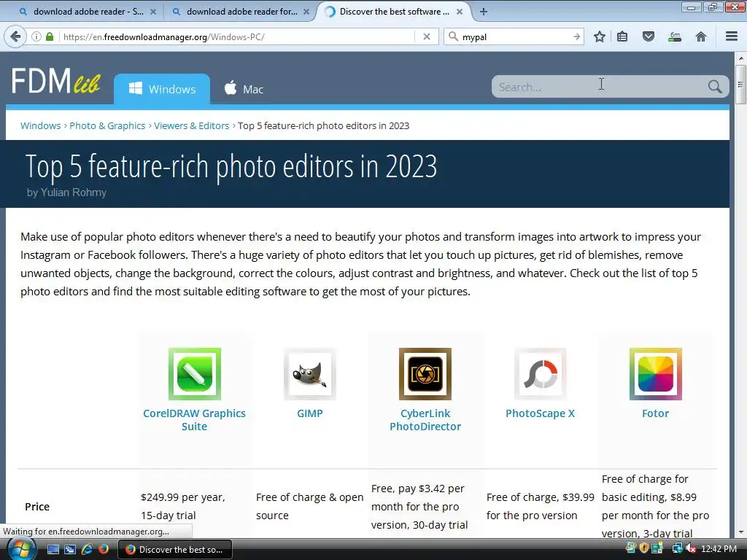Screen dimensions: 747x560
Task: Click the security shield tray icon
Action: 644,548
